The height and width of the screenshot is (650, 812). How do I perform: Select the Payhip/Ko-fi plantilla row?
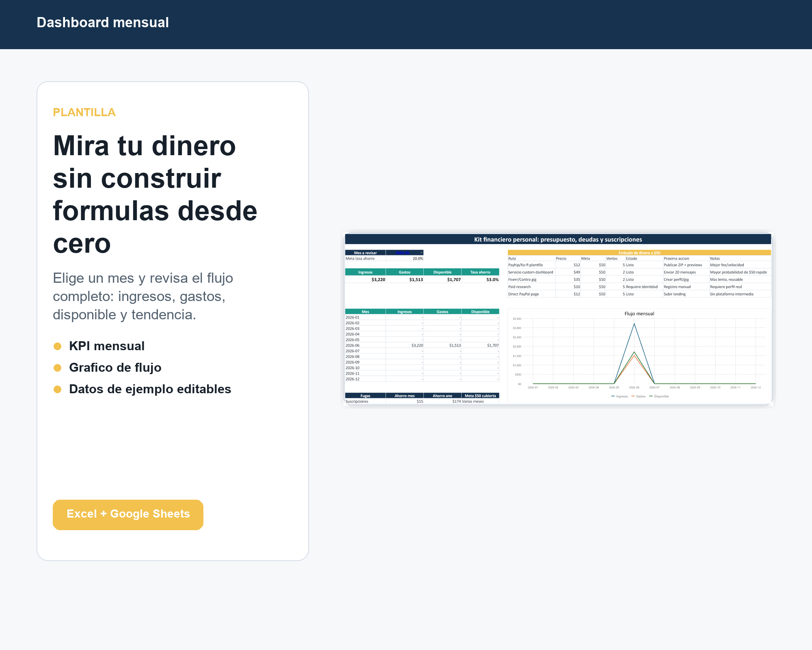tap(639, 265)
